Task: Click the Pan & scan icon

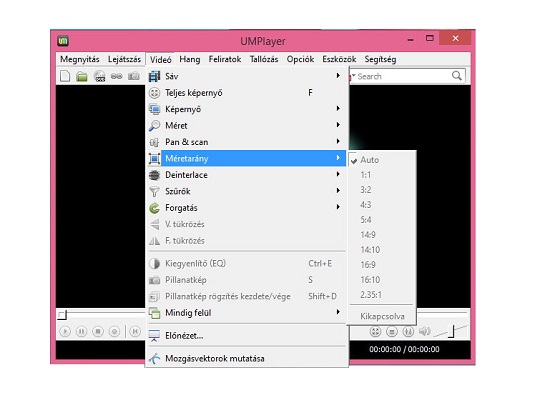Action: tap(154, 142)
